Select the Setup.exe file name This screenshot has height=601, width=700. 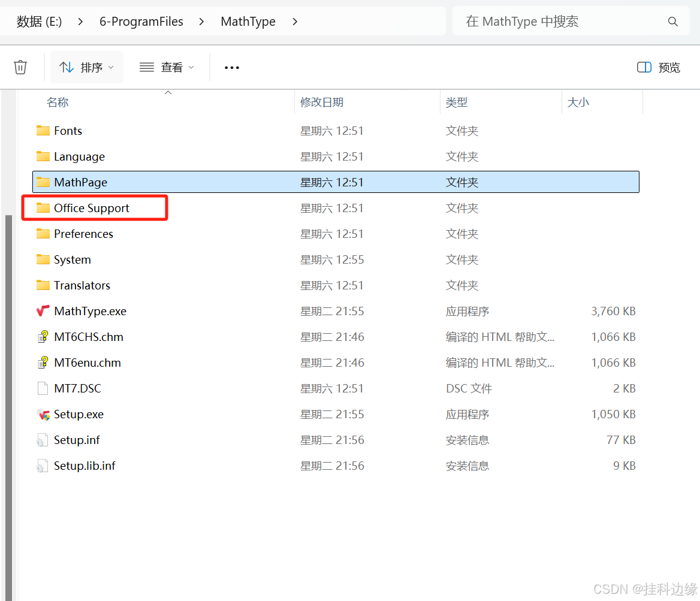(x=79, y=415)
